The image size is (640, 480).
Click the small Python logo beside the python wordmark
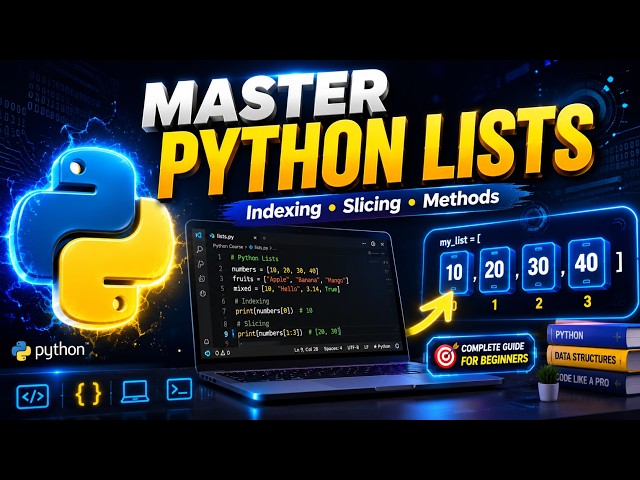[x=21, y=351]
